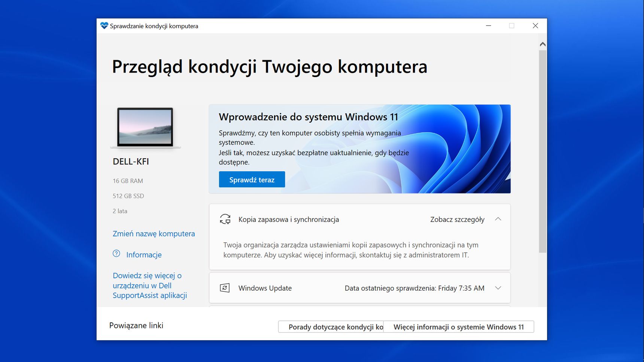Expand the Windows Update section chevron
Viewport: 644px width, 362px height.
(498, 288)
